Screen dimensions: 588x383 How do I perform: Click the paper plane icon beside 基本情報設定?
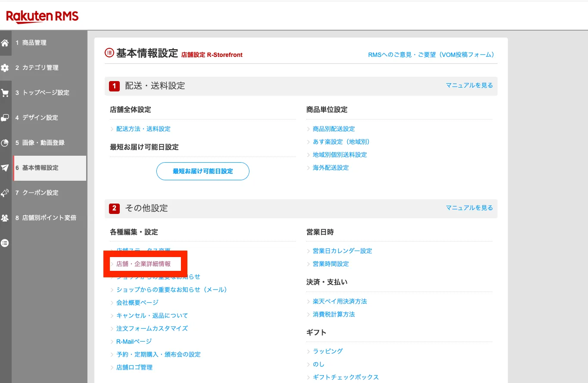tap(5, 168)
